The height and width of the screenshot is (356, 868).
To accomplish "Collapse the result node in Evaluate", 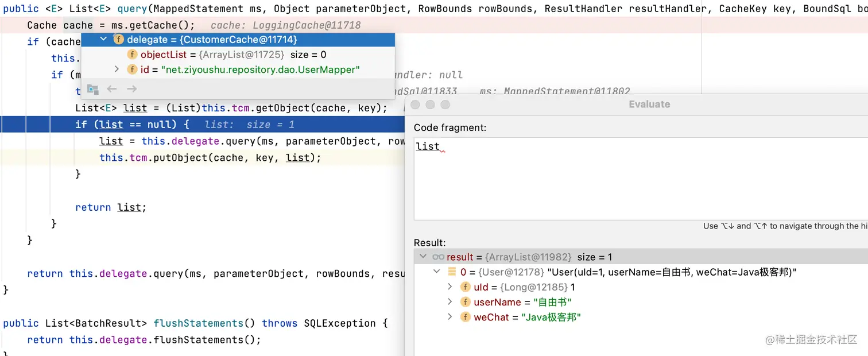I will tap(423, 257).
